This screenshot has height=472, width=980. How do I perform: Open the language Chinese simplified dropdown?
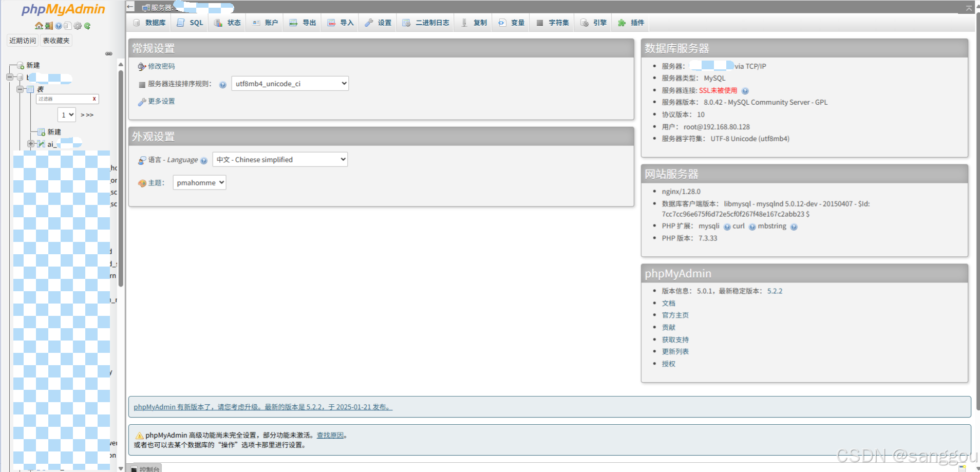click(280, 159)
